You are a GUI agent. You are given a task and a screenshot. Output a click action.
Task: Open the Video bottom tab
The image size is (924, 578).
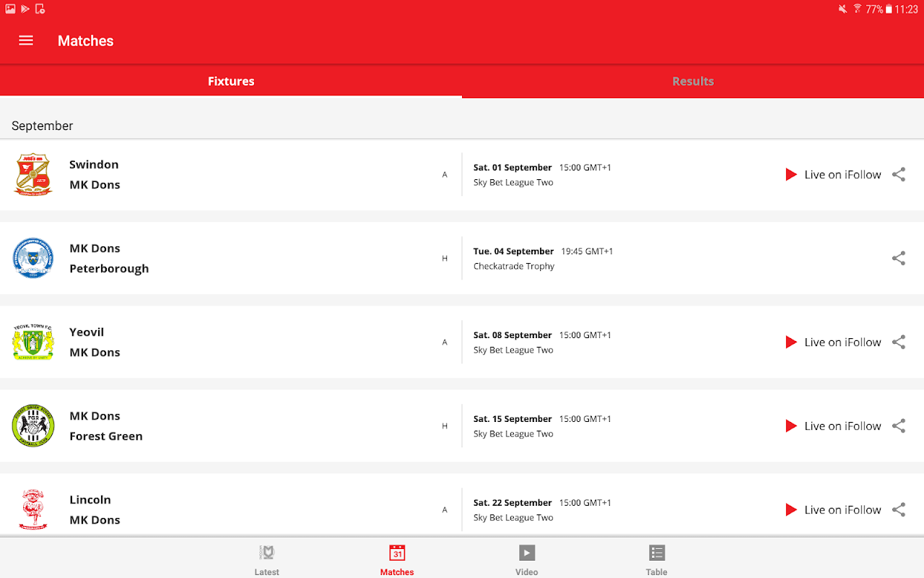[x=527, y=560]
